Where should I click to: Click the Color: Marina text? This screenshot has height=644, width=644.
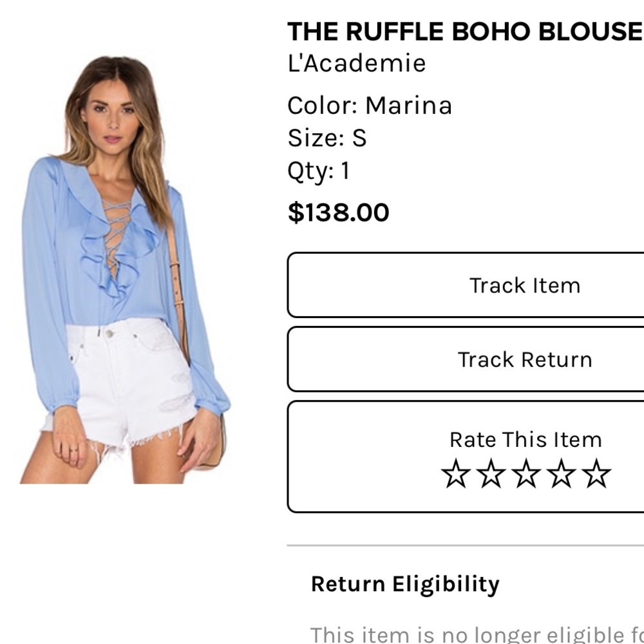coord(370,105)
